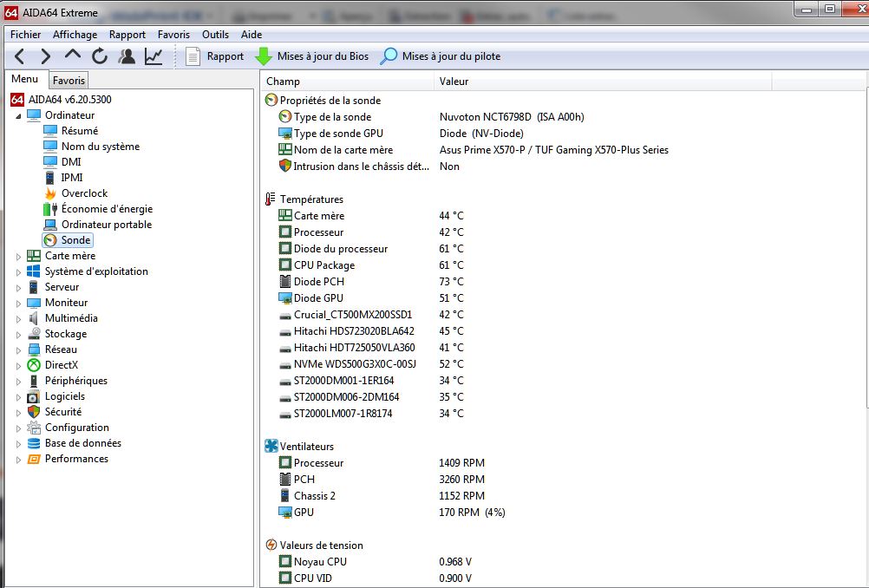
Task: Select AIDA64 v6.20.5300 root item
Action: tap(70, 100)
